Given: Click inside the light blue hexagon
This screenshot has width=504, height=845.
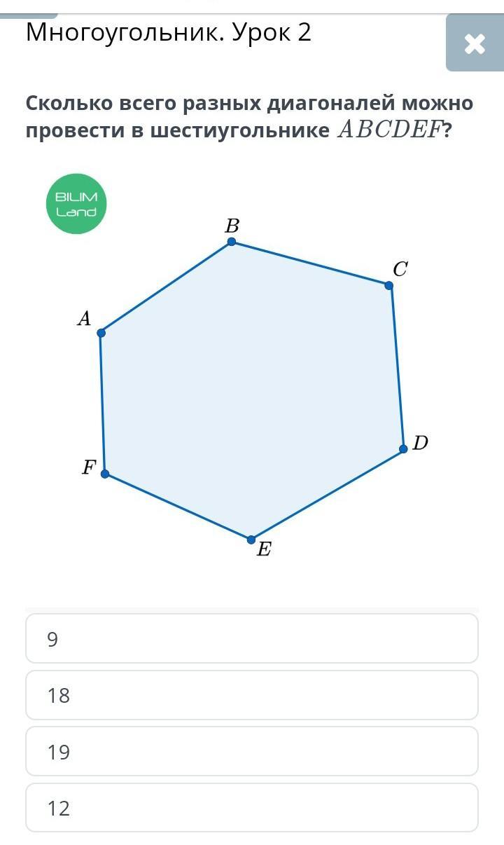Looking at the screenshot, I should [x=252, y=392].
